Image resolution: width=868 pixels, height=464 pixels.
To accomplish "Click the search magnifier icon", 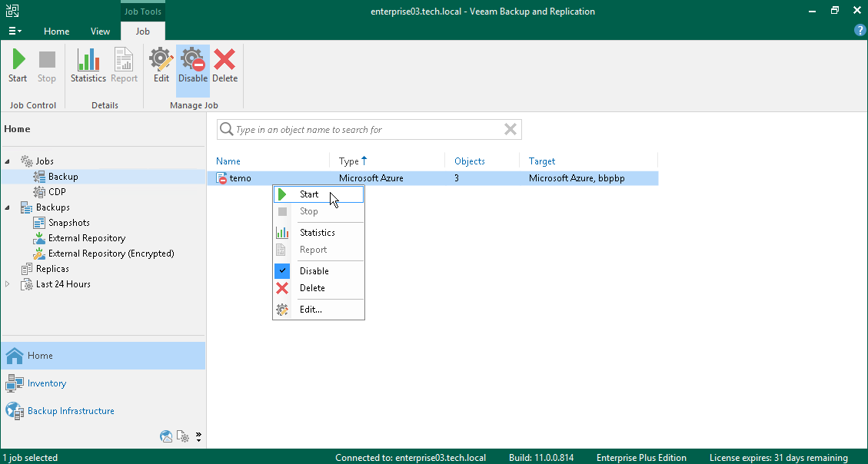I will pos(226,129).
